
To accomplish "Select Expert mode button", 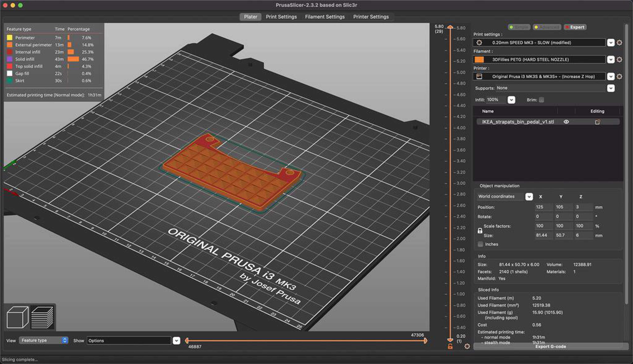I will click(x=575, y=27).
